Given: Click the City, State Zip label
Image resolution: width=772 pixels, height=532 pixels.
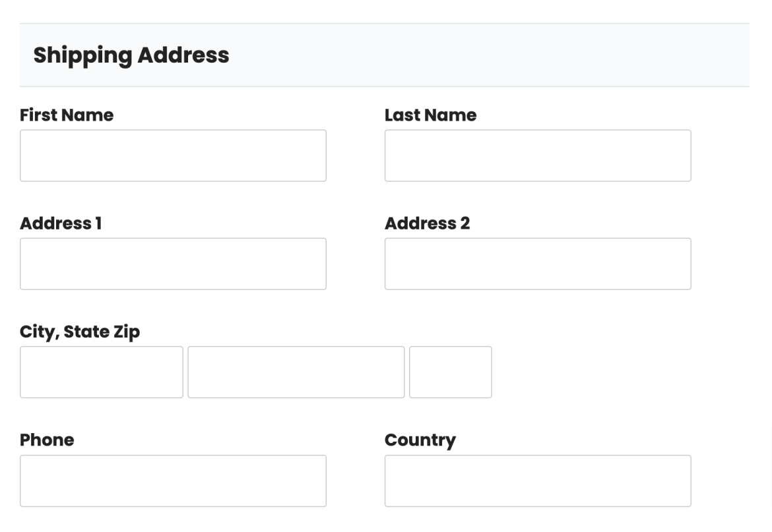Looking at the screenshot, I should point(79,331).
